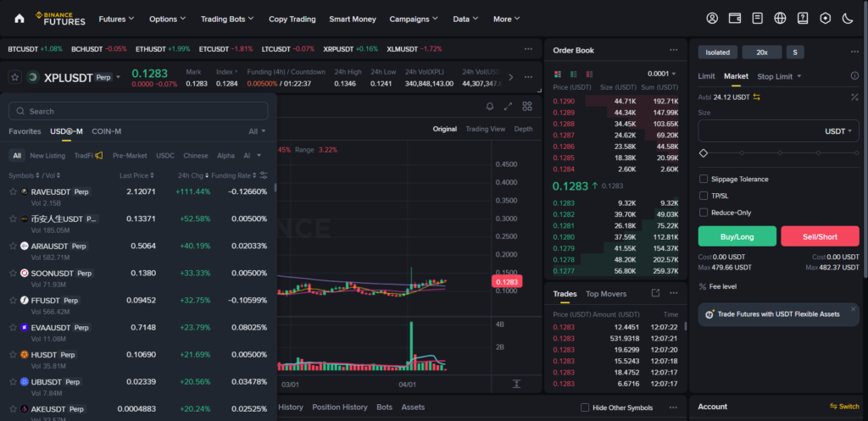Go to the home icon in header
The height and width of the screenshot is (421, 868).
pyautogui.click(x=19, y=19)
